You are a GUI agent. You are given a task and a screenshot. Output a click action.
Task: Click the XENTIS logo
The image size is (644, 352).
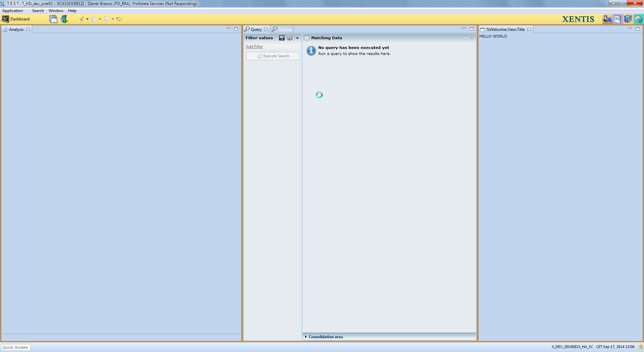point(578,19)
